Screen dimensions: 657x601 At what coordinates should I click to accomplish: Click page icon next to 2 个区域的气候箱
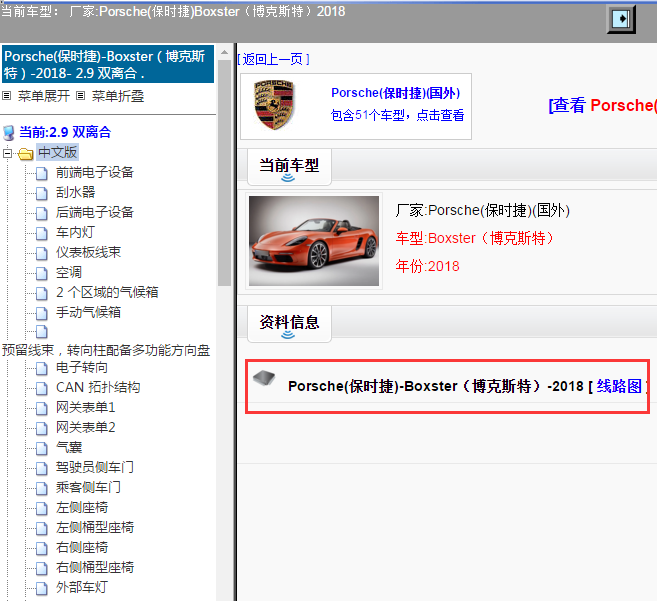click(41, 293)
